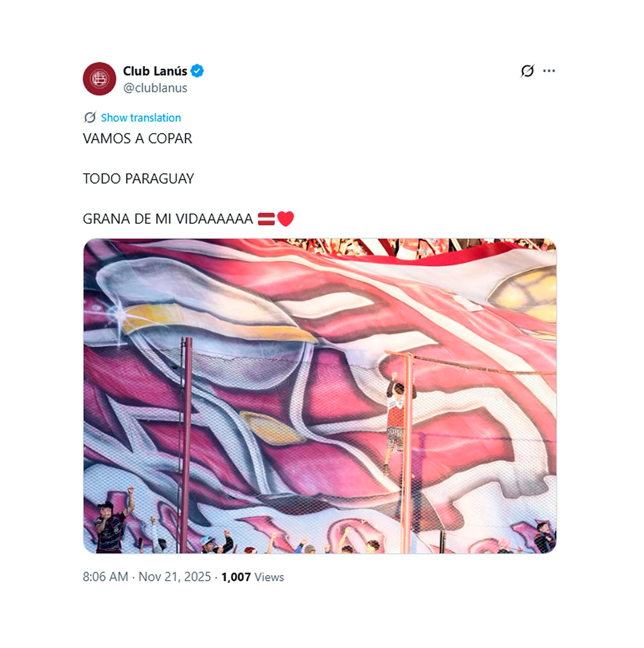This screenshot has height=648, width=644.
Task: Click the Grok icon beside Show translation
Action: (90, 118)
